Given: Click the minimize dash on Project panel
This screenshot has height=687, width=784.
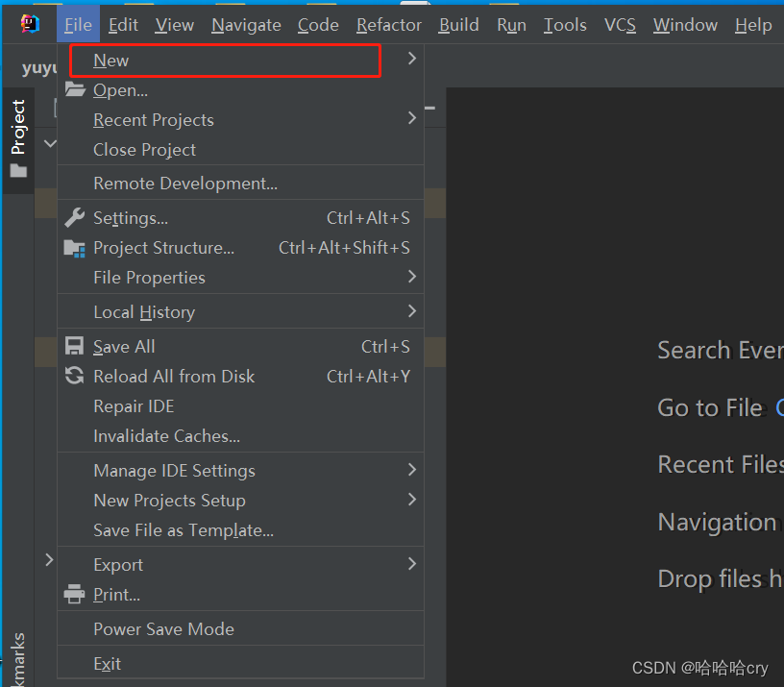Looking at the screenshot, I should click(430, 108).
